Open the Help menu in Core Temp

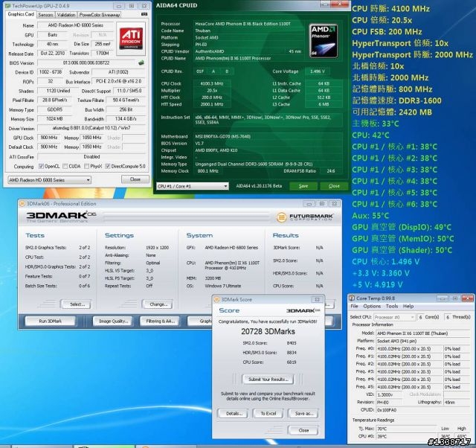coord(408,306)
